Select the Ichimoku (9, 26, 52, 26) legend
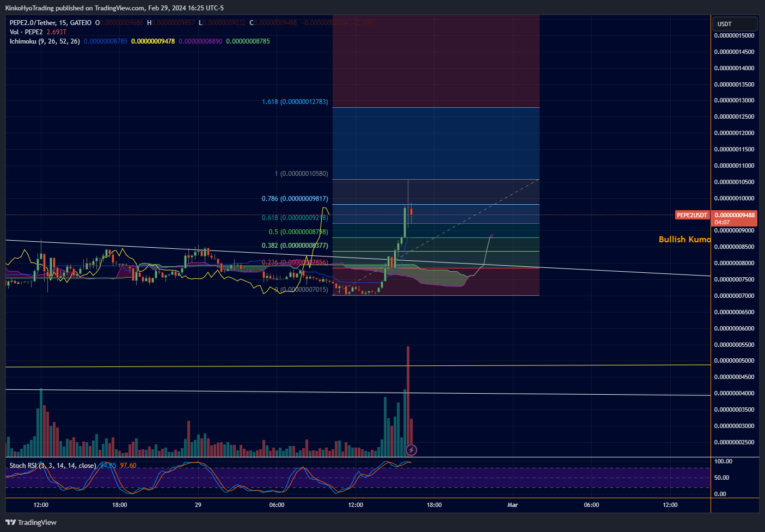Viewport: 765px width, 532px height. pos(45,41)
